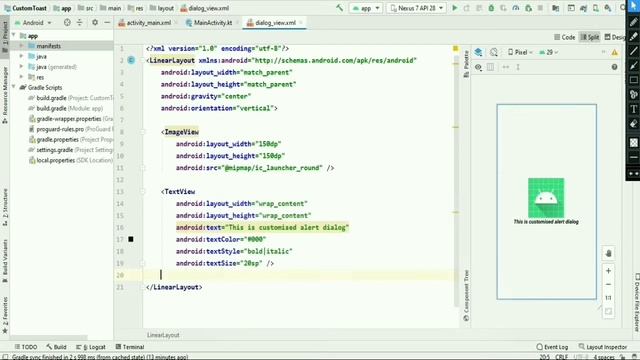The image size is (640, 360).
Task: Select settings.gradle in the project tree
Action: tap(71, 150)
